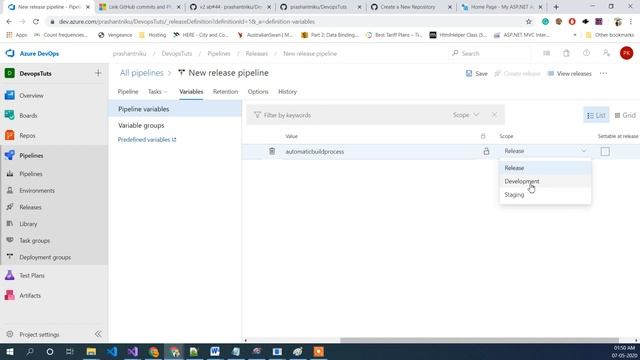Open the Pipeline tab
The image size is (640, 360).
coord(128,92)
